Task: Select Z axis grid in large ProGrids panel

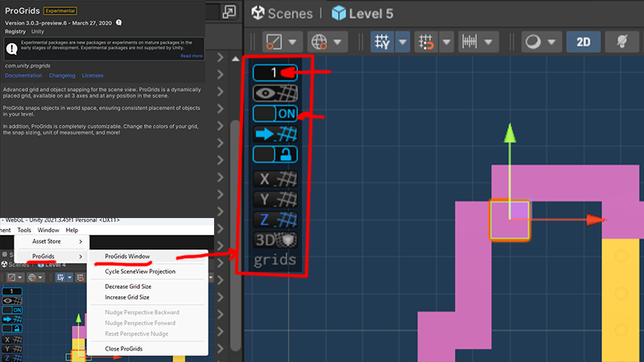Action: coord(275,220)
